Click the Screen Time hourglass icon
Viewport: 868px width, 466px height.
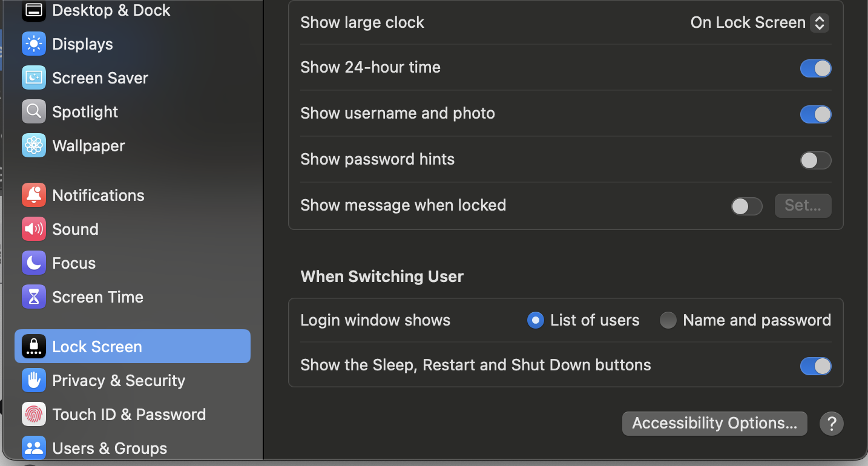(x=34, y=297)
